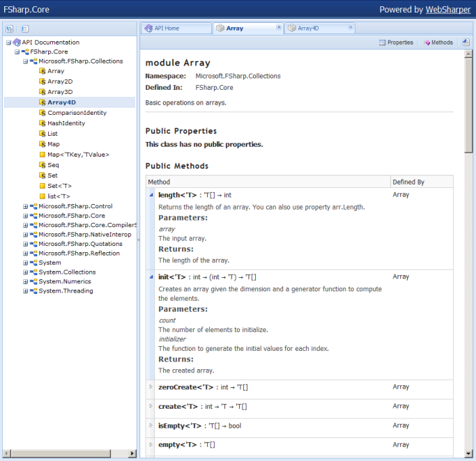Expand the System.Numerics namespace node
476x461 pixels.
[x=26, y=281]
